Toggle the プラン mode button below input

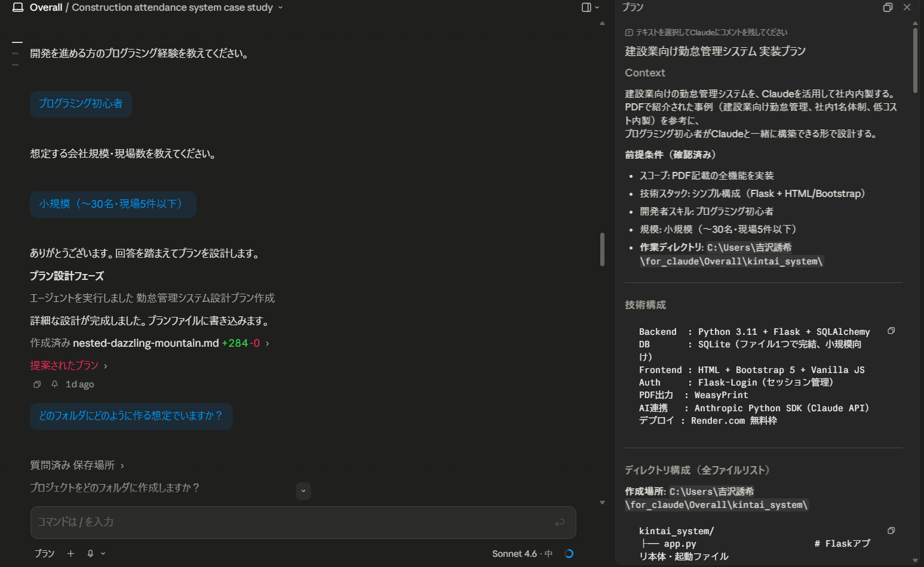[44, 553]
